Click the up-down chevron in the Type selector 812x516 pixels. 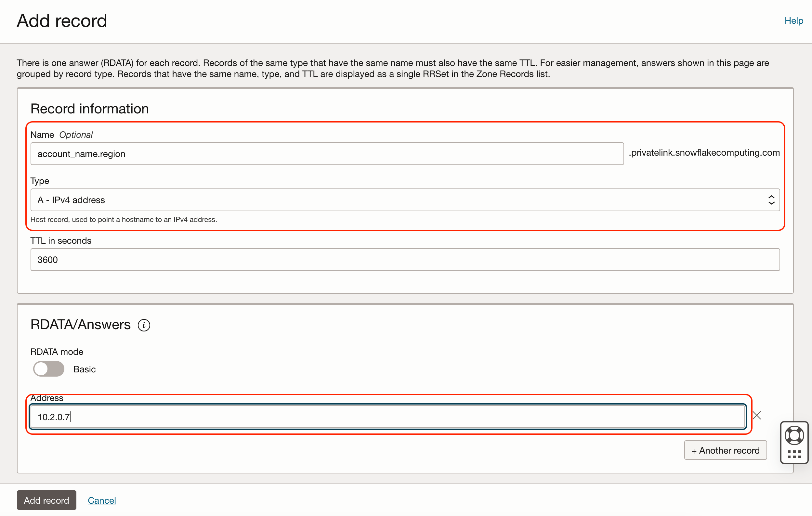pos(771,200)
